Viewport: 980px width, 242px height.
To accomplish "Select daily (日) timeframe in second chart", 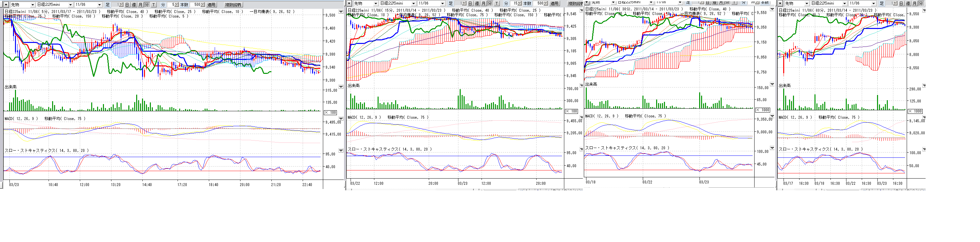I will pos(470,4).
